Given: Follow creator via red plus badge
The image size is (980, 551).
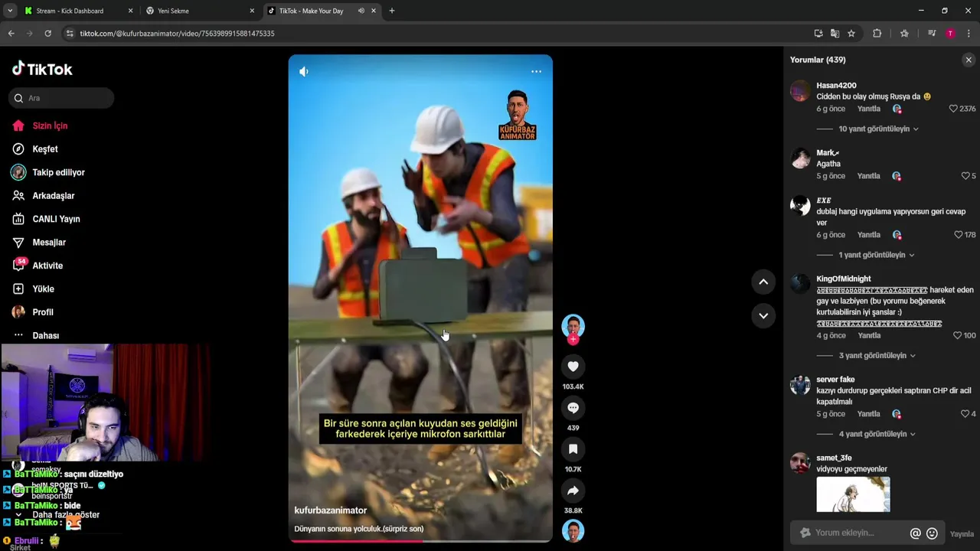Looking at the screenshot, I should coord(573,339).
